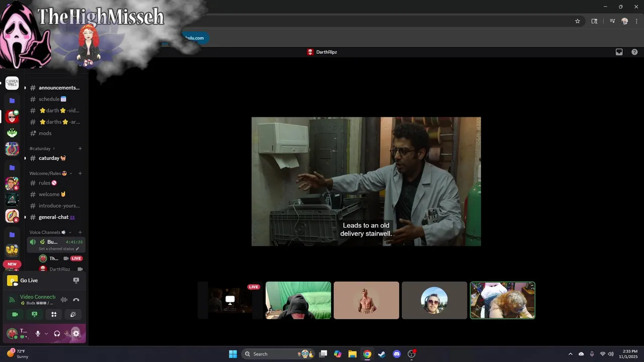The image size is (644, 362).
Task: Open the mods channel
Action: click(56, 133)
